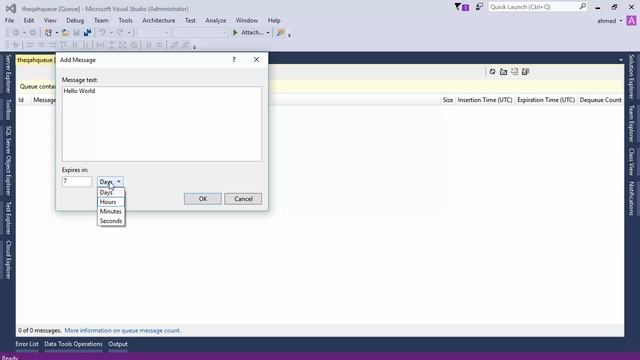
Task: Click the Open File toolbar icon
Action: (x=65, y=33)
